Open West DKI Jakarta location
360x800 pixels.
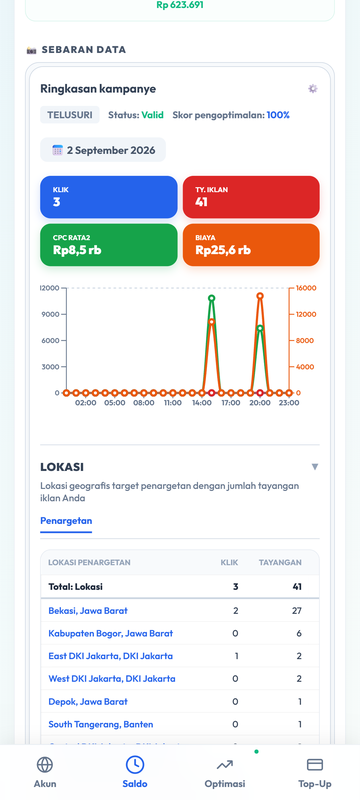pos(112,679)
